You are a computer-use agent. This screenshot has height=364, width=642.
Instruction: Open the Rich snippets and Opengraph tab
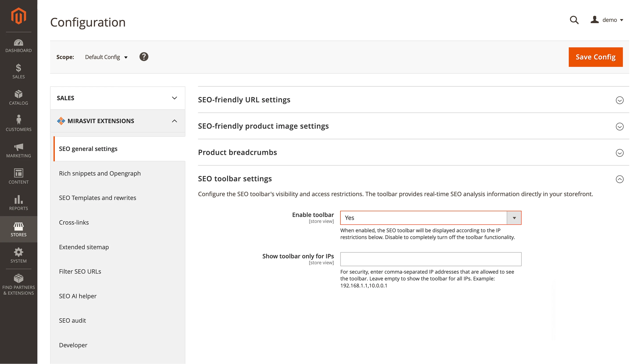click(99, 173)
